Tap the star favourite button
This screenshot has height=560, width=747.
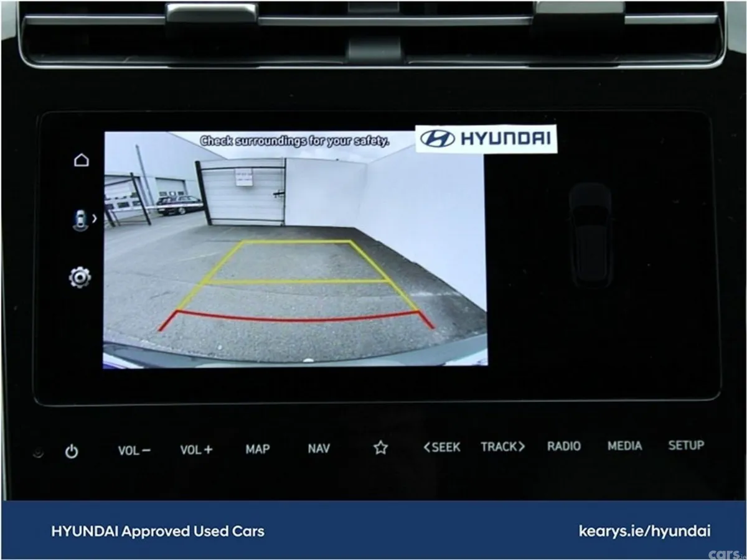click(x=380, y=447)
